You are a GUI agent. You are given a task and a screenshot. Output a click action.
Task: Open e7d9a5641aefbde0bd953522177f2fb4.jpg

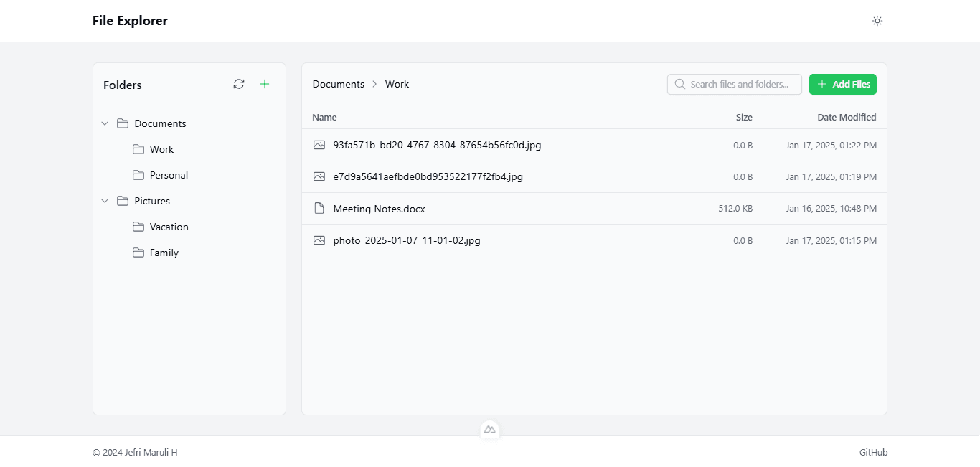click(428, 176)
